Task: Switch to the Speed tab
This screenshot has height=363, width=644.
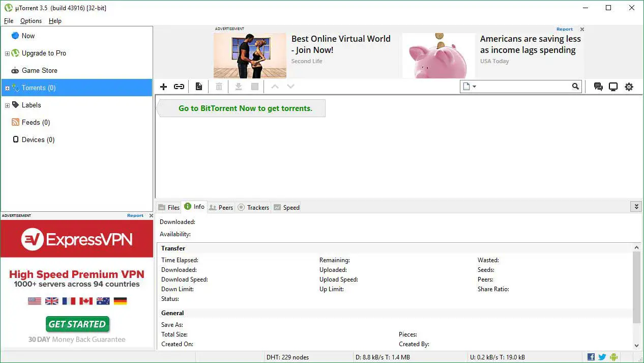Action: [286, 207]
